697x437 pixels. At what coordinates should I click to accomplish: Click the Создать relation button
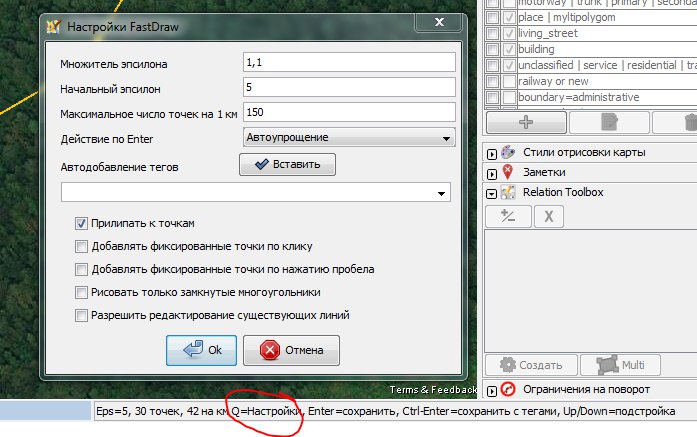point(532,365)
